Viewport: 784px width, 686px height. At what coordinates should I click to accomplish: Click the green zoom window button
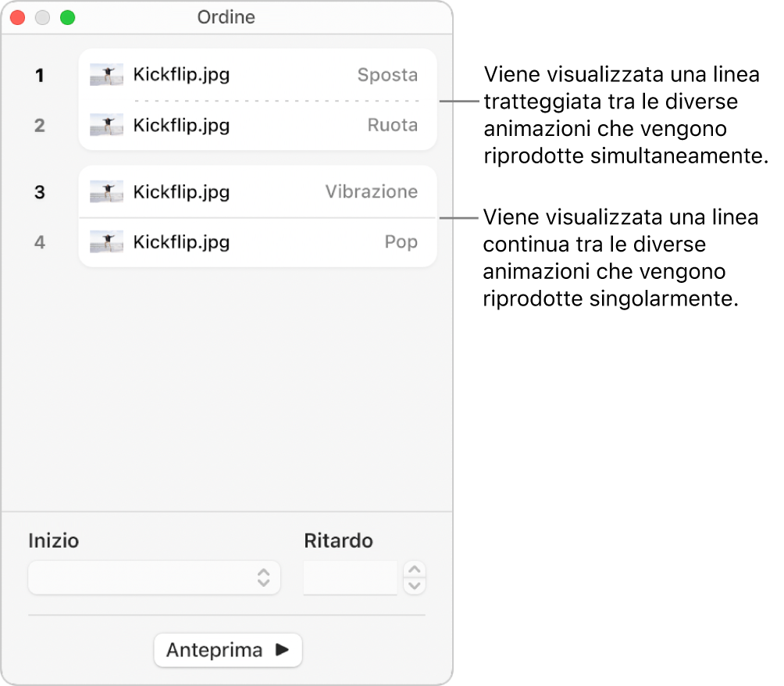(68, 17)
